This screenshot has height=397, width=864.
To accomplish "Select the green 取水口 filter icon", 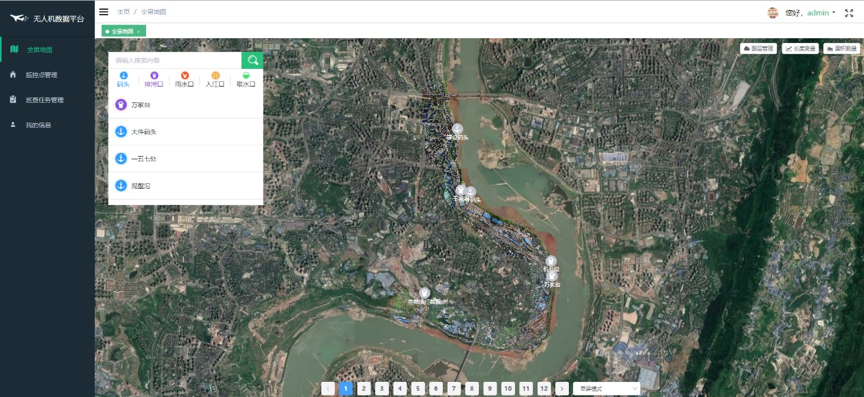I will pos(246,75).
